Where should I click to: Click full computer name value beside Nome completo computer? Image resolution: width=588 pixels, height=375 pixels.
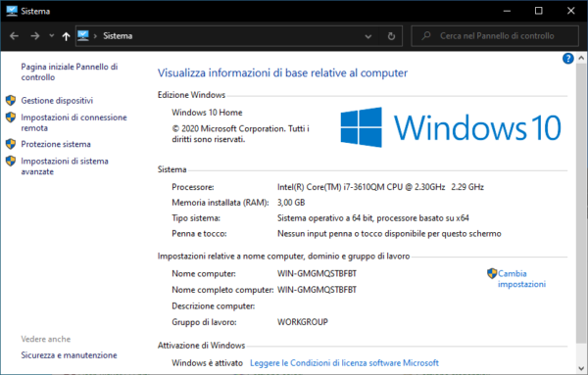[x=317, y=290]
